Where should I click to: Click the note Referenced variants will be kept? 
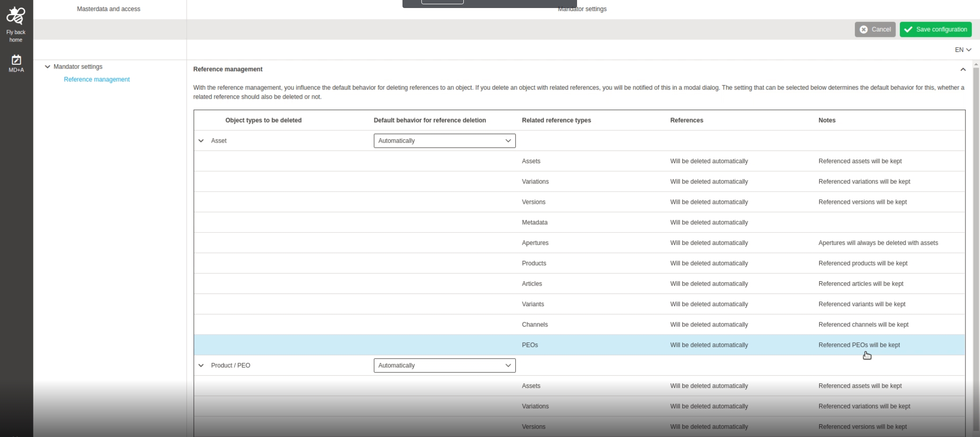click(x=862, y=304)
